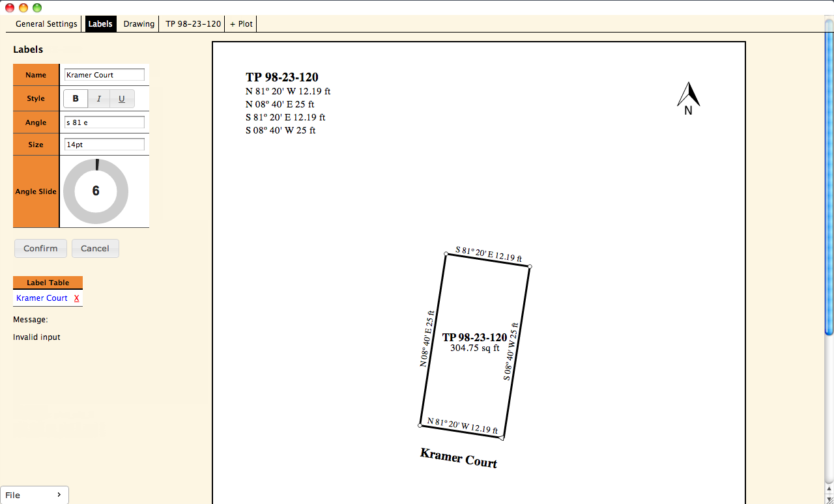Open the File menu
The image size is (834, 504).
35,495
